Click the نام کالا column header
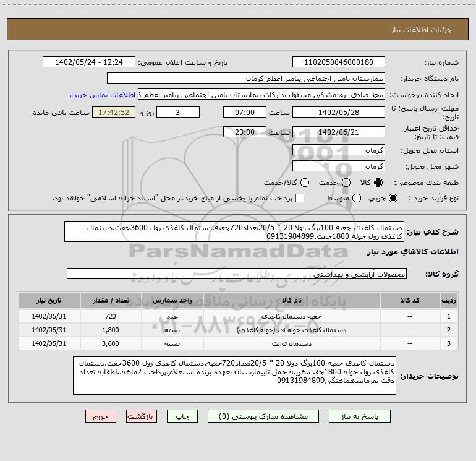 pos(297,300)
